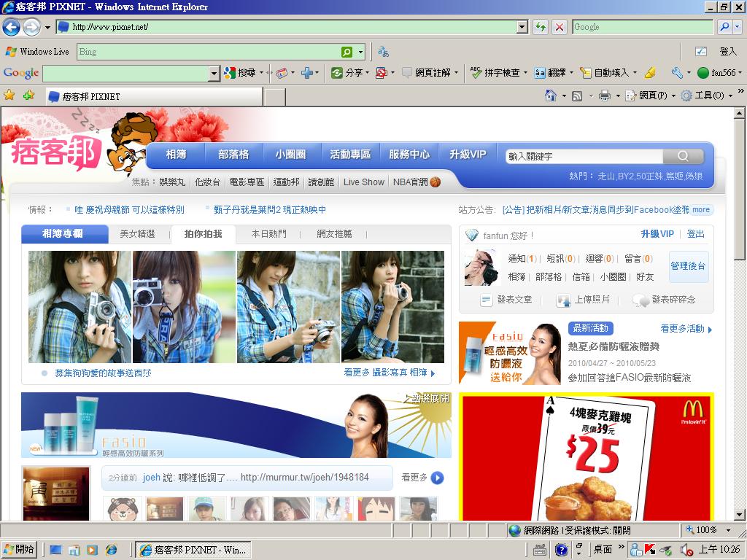This screenshot has height=560, width=747.
Task: Click the 管理後台 admin button
Action: (688, 266)
